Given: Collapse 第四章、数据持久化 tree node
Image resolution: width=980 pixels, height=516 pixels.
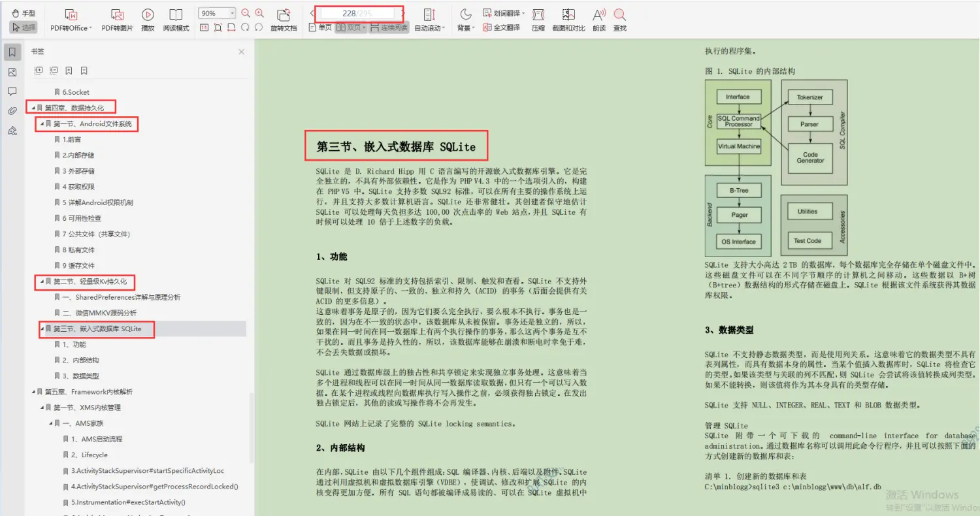Looking at the screenshot, I should (x=33, y=108).
